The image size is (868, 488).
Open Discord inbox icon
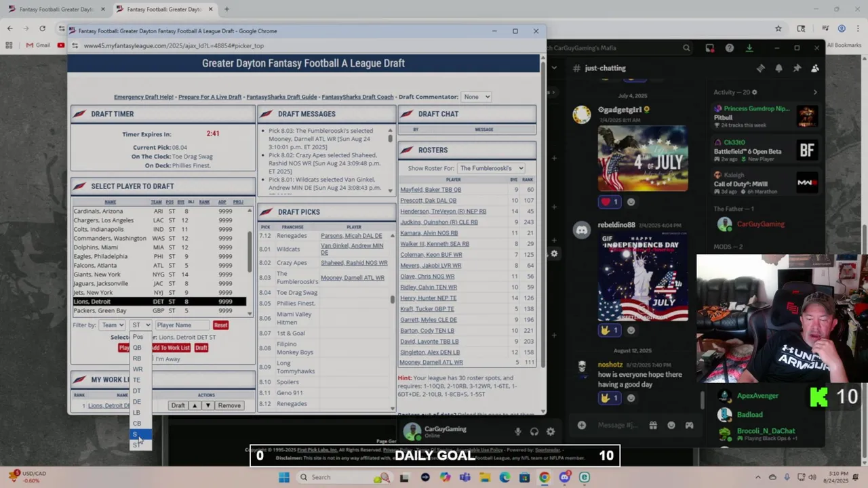pyautogui.click(x=709, y=48)
